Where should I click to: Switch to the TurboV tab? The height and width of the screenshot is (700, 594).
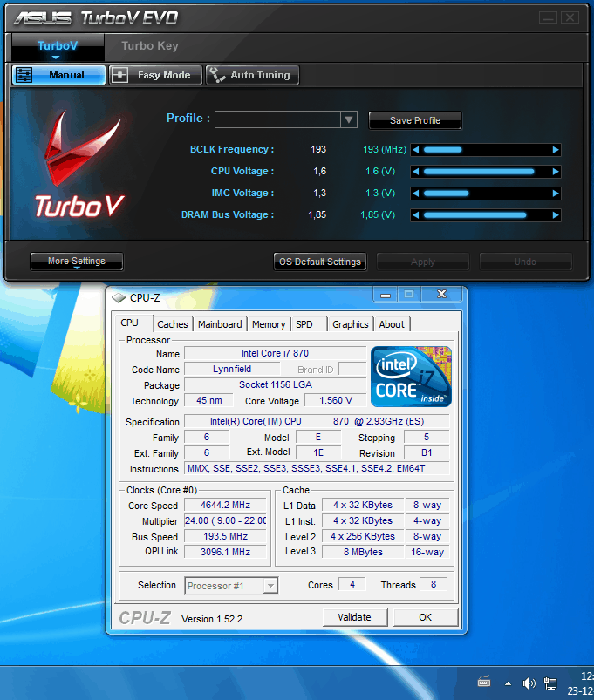[58, 46]
